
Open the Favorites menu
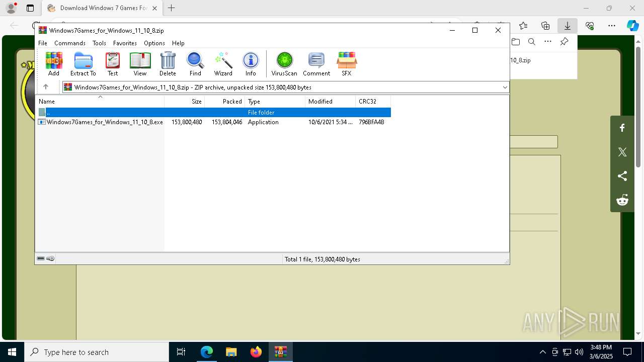[125, 43]
